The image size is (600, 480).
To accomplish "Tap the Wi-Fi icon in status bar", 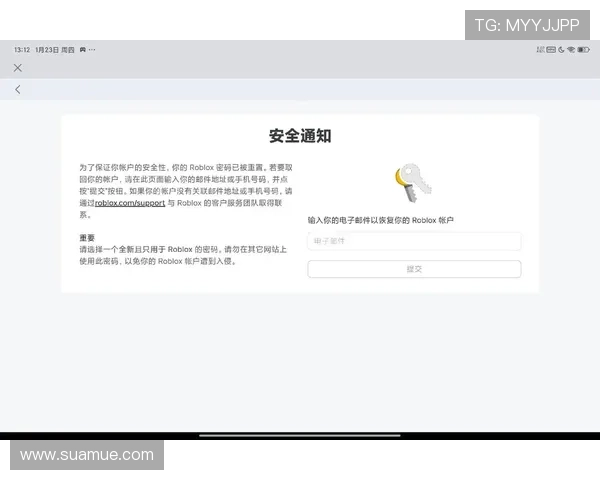I will pyautogui.click(x=571, y=50).
